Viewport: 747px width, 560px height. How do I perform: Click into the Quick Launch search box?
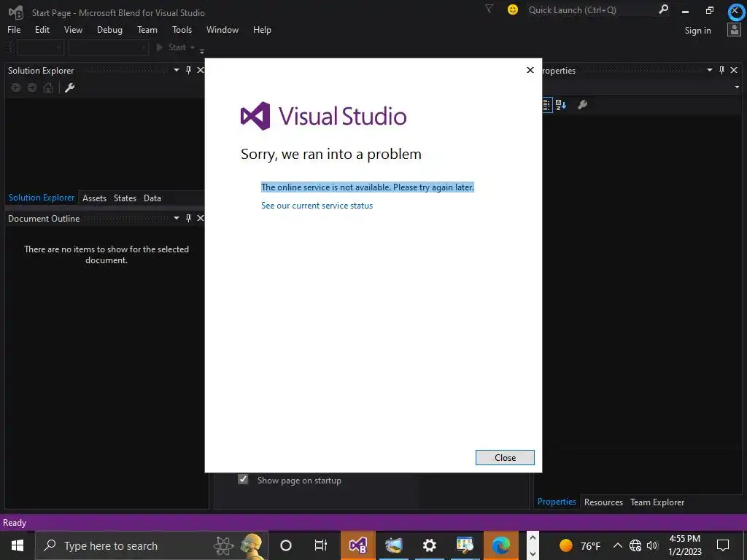coord(591,10)
